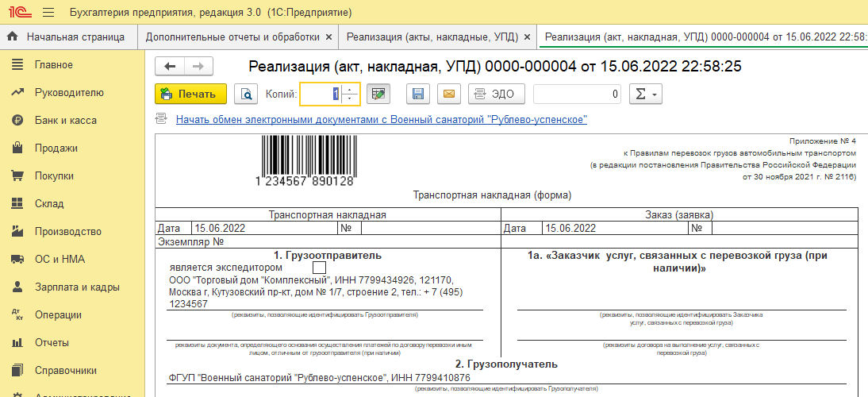Click the Справочники books icon
The width and height of the screenshot is (868, 397).
point(17,370)
